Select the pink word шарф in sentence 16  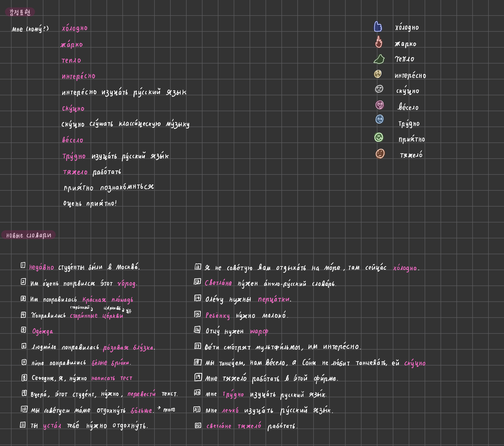point(259,331)
